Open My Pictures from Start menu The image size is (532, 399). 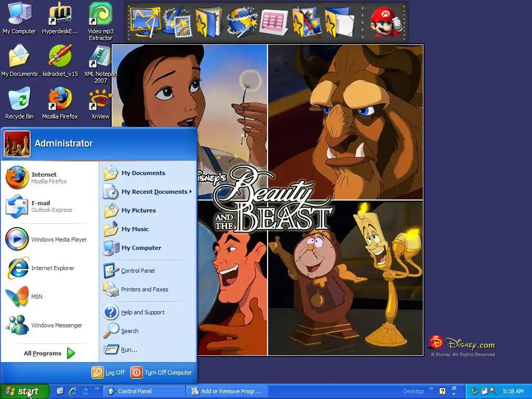click(148, 210)
